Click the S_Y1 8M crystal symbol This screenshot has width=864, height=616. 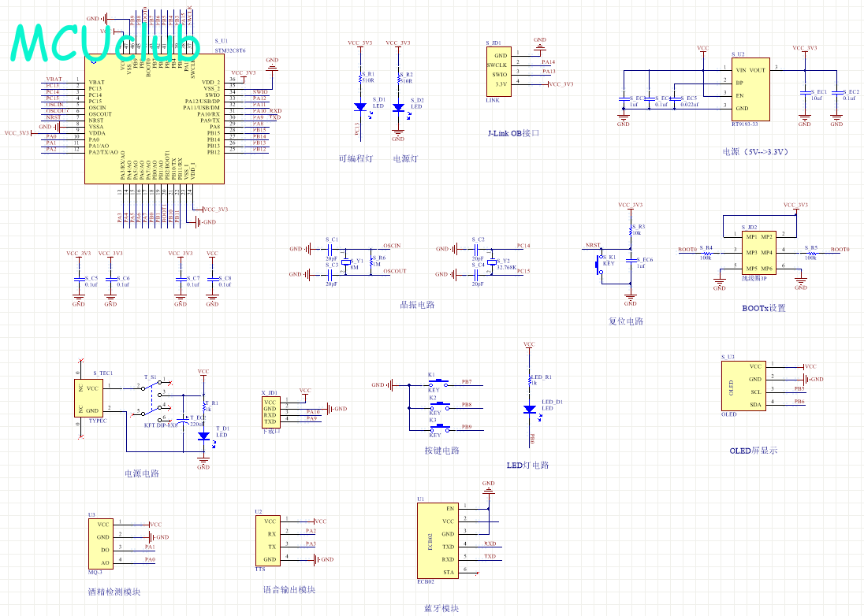tap(346, 261)
